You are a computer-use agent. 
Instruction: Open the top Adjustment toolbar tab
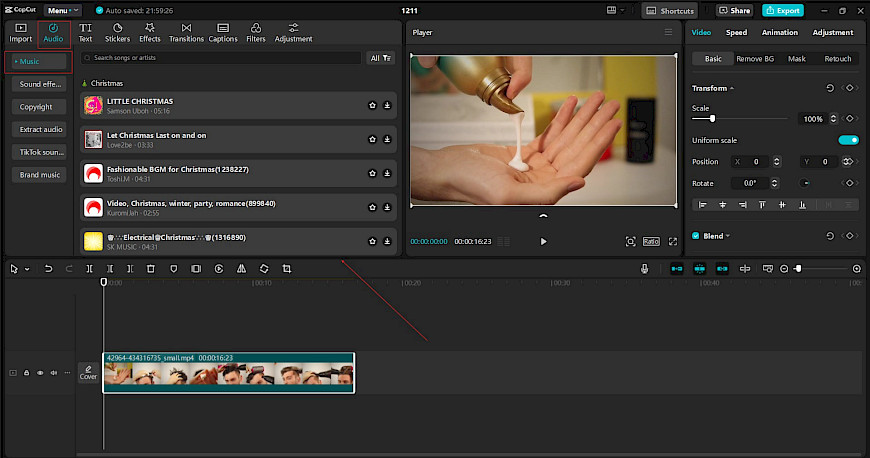293,33
